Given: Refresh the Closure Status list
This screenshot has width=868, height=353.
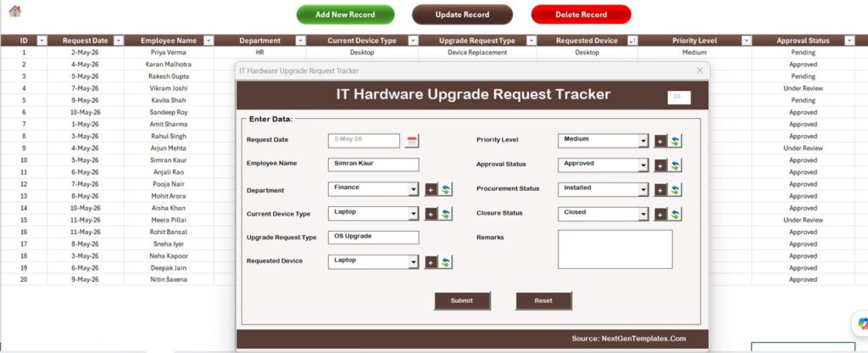Looking at the screenshot, I should click(675, 215).
